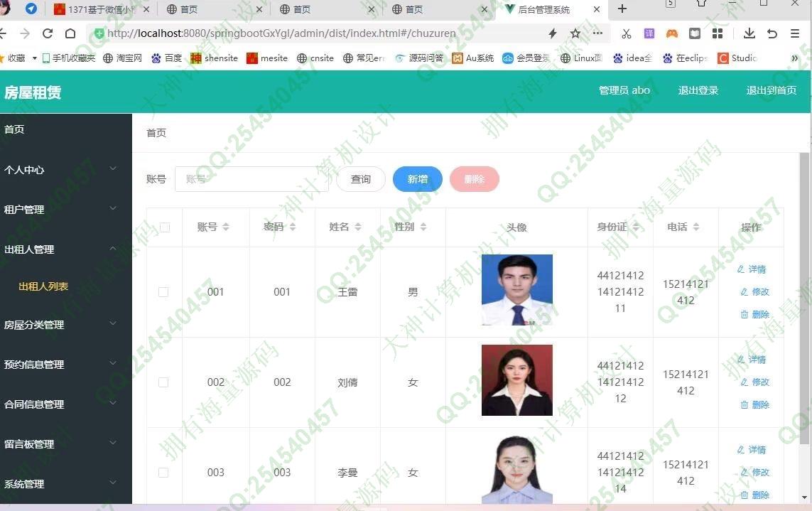Click the purple translate extension icon
The width and height of the screenshot is (812, 511).
[x=649, y=33]
